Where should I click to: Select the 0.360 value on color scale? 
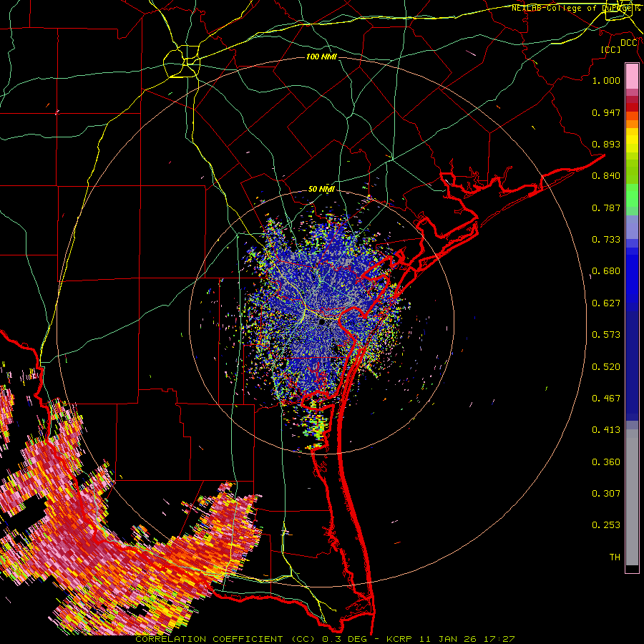(606, 462)
